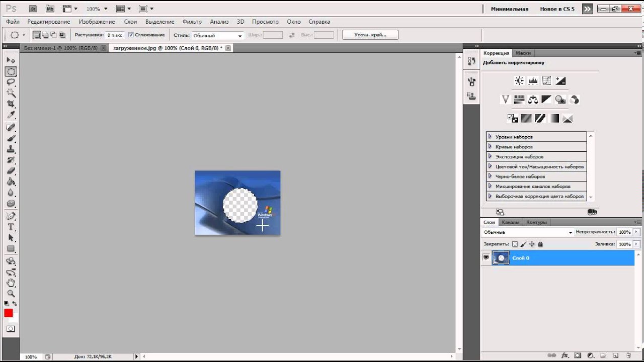Image resolution: width=644 pixels, height=362 pixels.
Task: Add a Brightness/Contrast adjustment
Action: [x=519, y=80]
